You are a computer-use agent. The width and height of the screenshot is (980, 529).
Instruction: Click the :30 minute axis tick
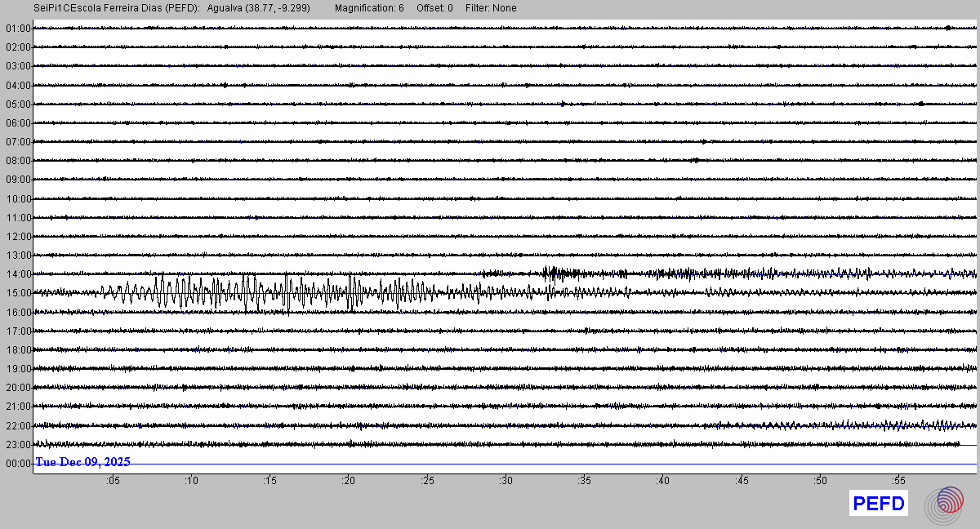point(506,481)
